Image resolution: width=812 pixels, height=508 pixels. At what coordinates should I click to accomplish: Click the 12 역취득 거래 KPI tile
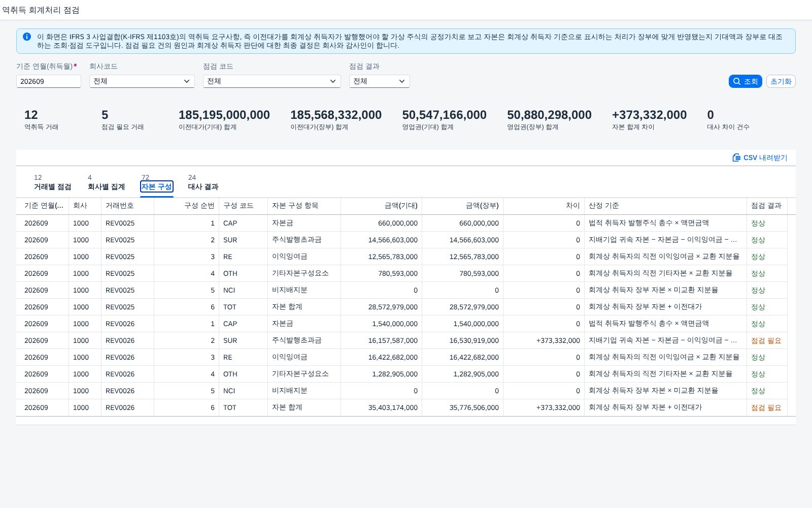pos(41,120)
